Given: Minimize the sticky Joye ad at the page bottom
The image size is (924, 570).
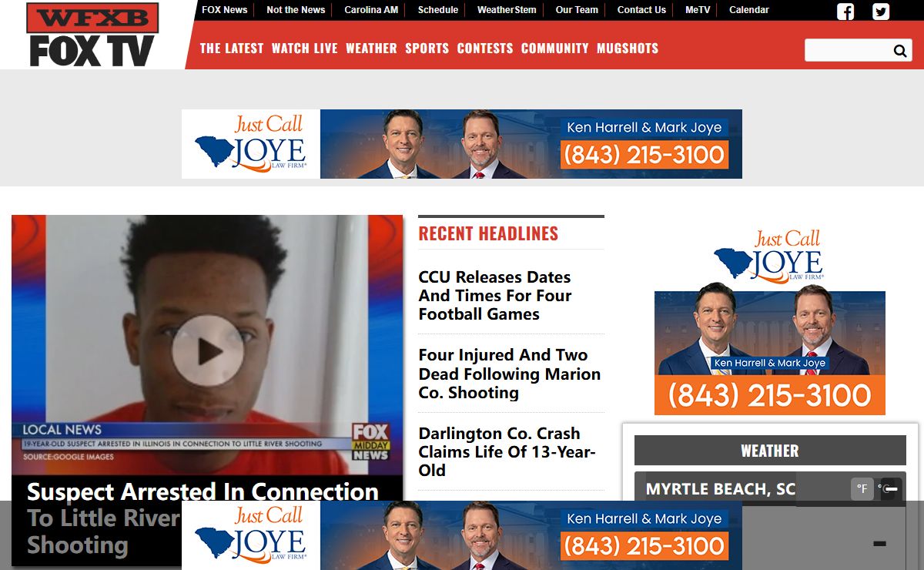Looking at the screenshot, I should [x=891, y=488].
